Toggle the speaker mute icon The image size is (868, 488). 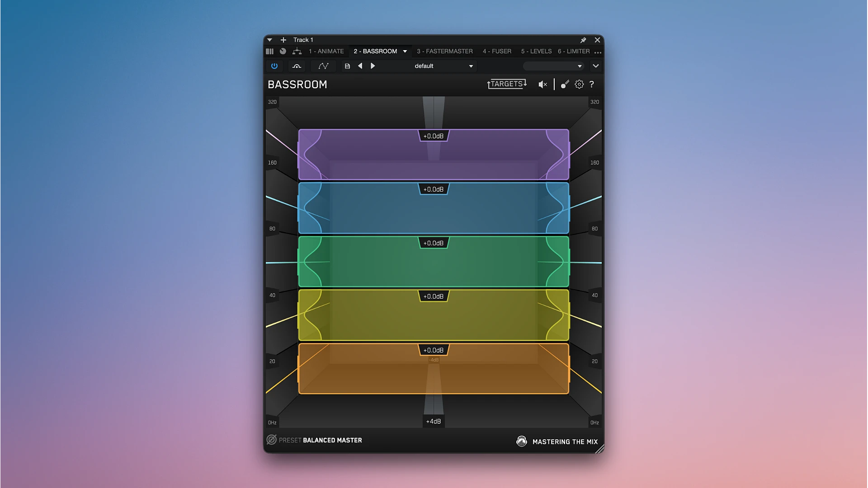[543, 84]
